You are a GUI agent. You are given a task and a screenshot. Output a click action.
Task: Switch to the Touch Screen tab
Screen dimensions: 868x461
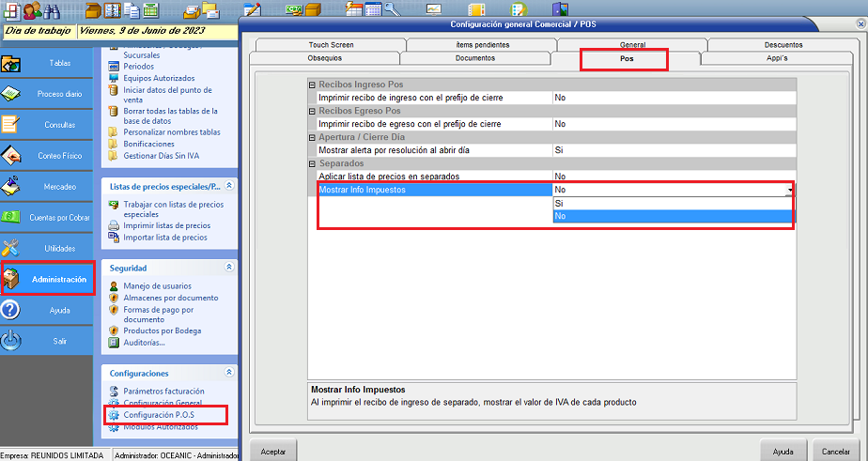pyautogui.click(x=331, y=44)
